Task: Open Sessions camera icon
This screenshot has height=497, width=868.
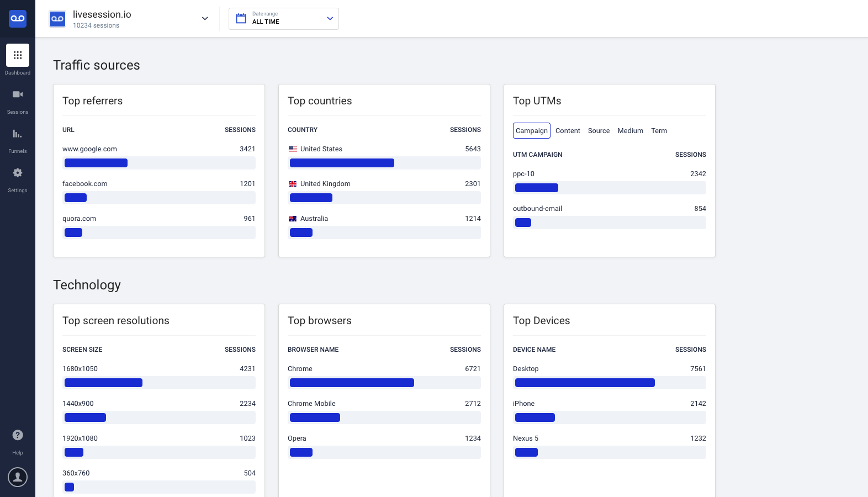Action: point(18,94)
